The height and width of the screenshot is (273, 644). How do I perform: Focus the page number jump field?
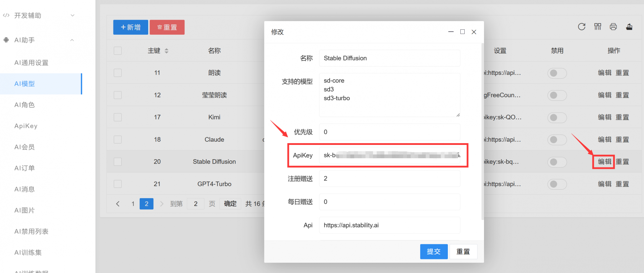[x=195, y=204]
